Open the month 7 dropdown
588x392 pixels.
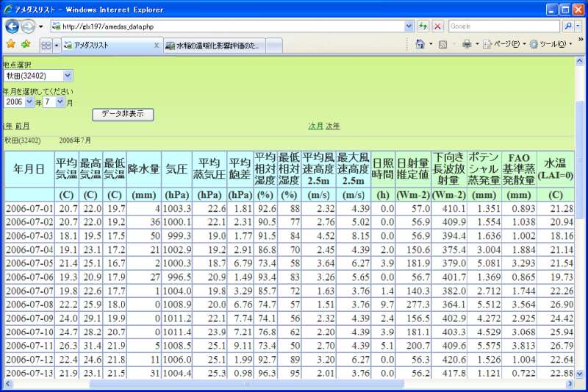pos(54,101)
